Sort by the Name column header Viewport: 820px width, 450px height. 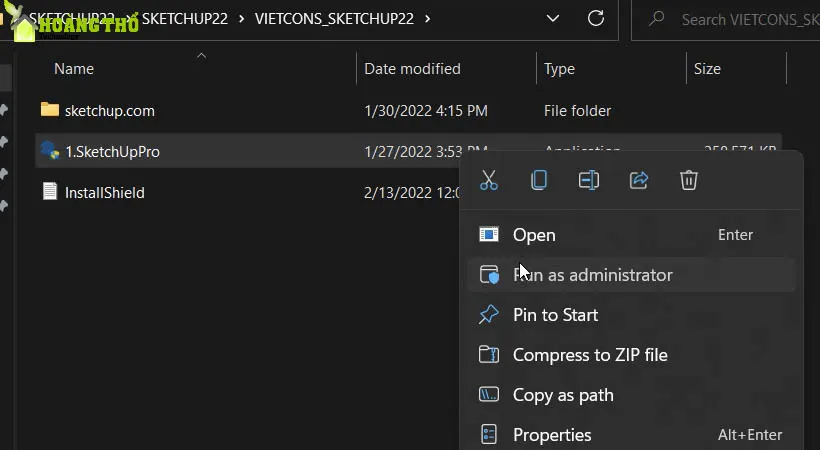click(x=74, y=69)
